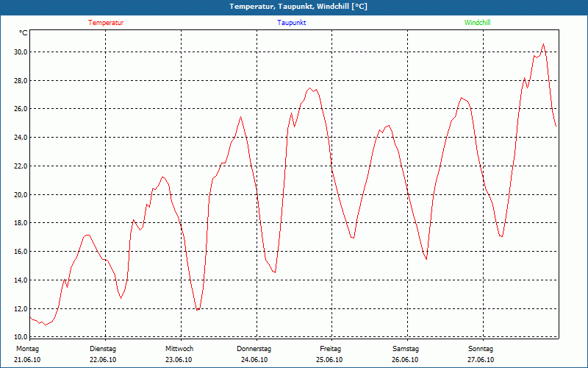Click the date 21.06.10

(x=27, y=360)
